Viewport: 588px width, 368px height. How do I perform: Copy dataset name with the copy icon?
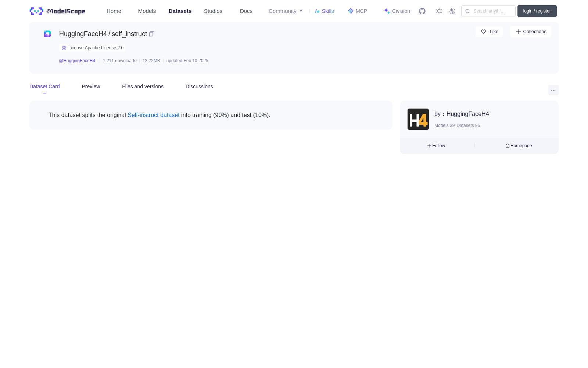click(x=152, y=34)
